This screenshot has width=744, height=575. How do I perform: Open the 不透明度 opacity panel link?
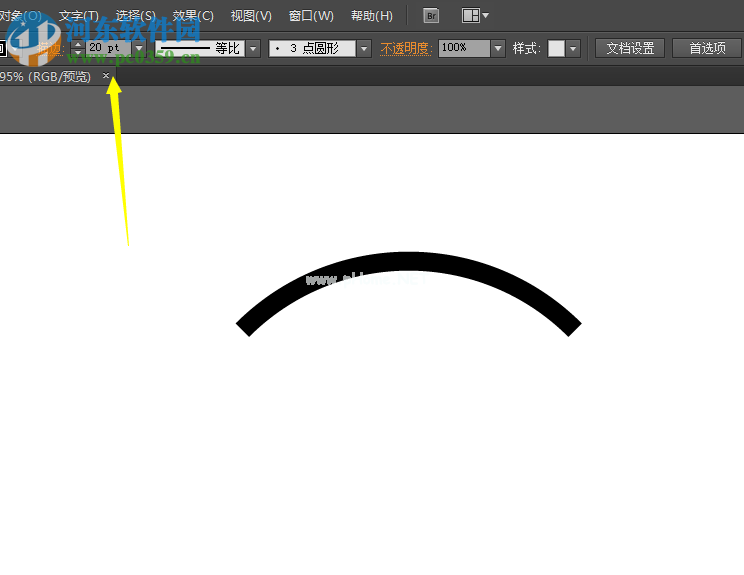(x=406, y=48)
